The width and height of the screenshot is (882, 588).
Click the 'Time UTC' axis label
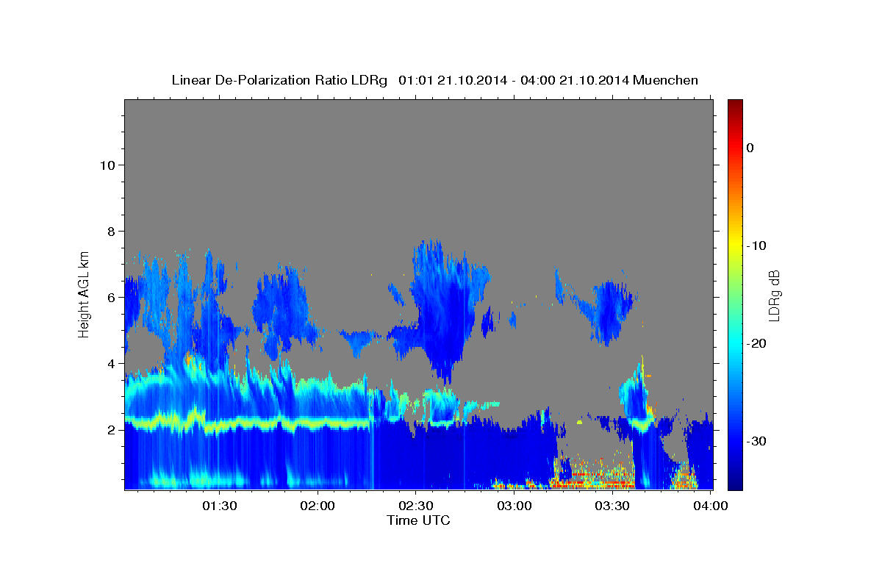(418, 520)
